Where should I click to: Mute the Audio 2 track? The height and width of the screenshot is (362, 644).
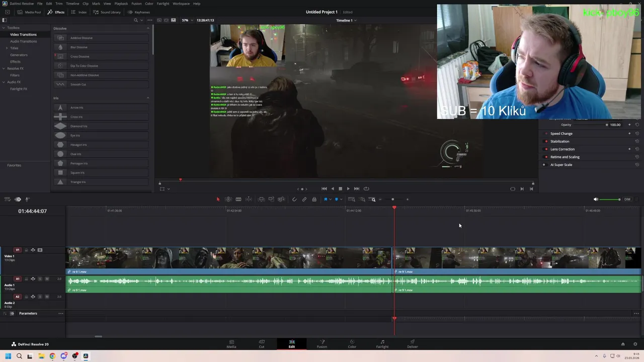47,297
